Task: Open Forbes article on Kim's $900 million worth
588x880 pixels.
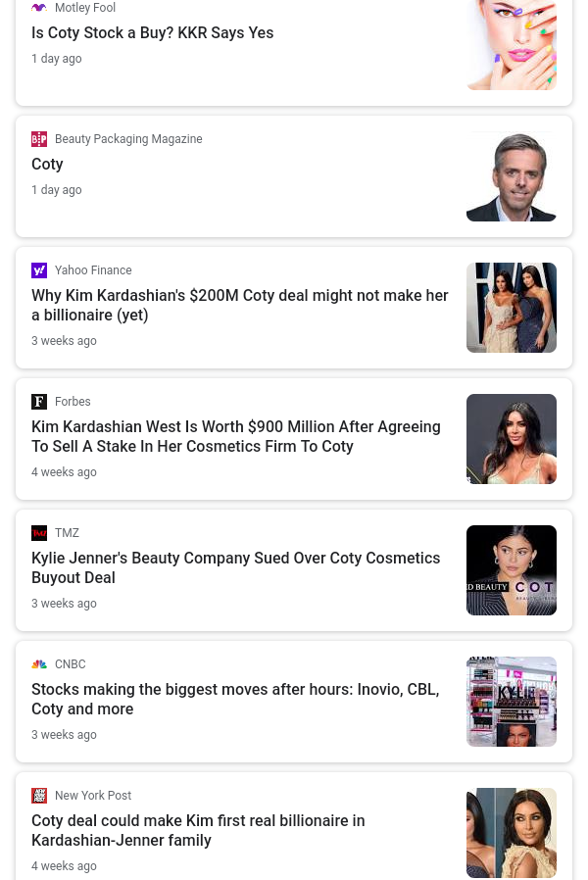Action: coord(235,436)
